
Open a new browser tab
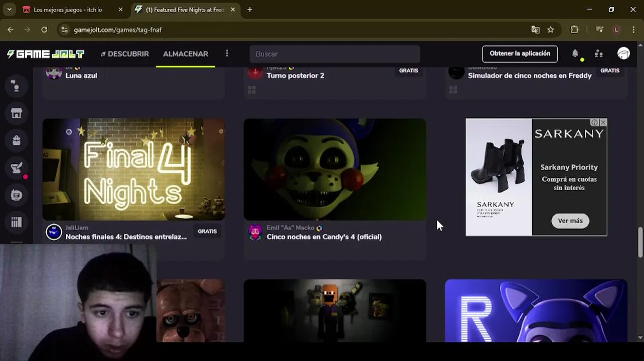pos(250,10)
